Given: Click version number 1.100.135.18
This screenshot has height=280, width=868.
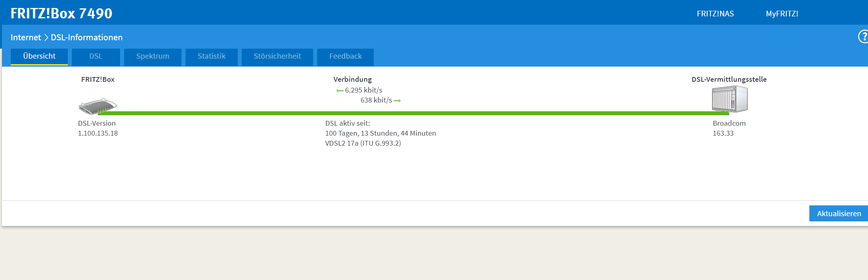Looking at the screenshot, I should pyautogui.click(x=98, y=133).
